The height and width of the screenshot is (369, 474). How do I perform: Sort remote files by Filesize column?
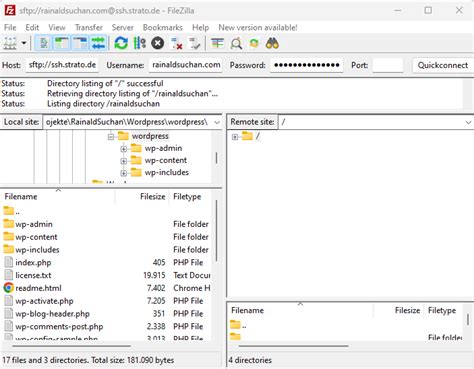tap(399, 310)
